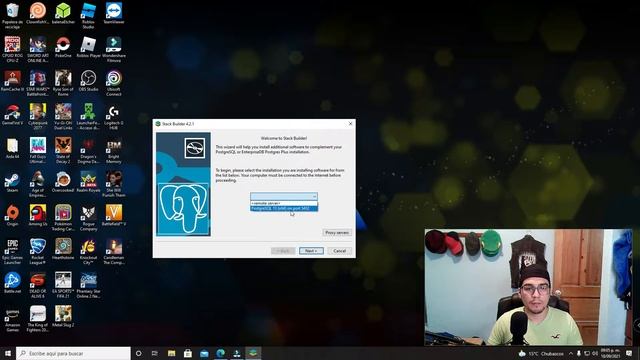Select the Rocket League desktop shortcut
The height and width of the screenshot is (360, 640).
pos(38,251)
